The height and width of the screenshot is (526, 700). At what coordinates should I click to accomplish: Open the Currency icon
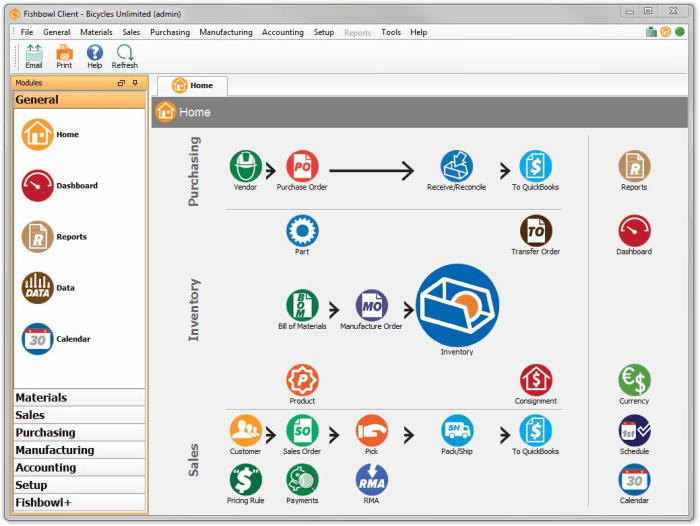click(634, 380)
